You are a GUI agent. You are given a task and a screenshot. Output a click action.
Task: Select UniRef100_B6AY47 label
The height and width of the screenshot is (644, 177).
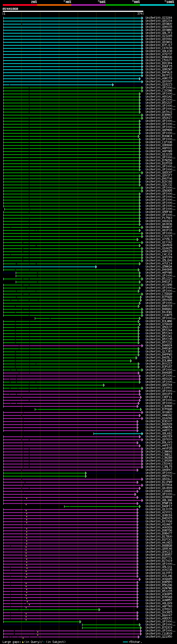click(x=159, y=615)
